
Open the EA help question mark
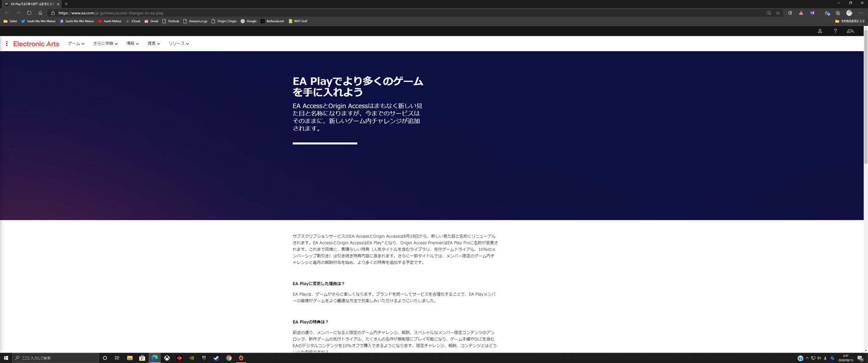coord(835,31)
